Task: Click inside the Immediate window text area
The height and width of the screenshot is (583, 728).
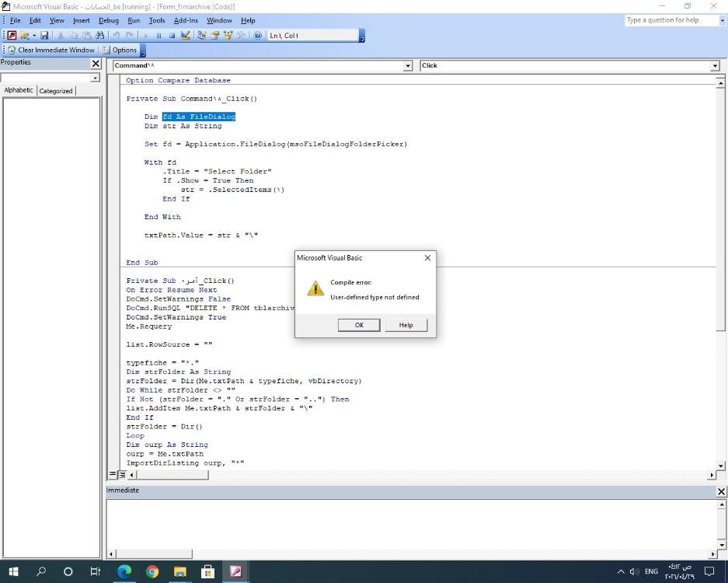Action: coord(411,524)
